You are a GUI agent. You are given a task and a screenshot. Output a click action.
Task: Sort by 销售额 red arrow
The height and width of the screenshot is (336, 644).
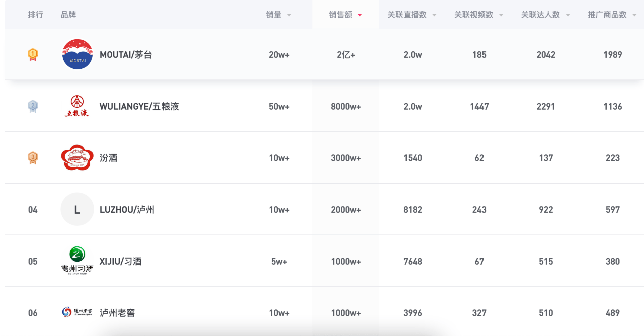coord(360,15)
